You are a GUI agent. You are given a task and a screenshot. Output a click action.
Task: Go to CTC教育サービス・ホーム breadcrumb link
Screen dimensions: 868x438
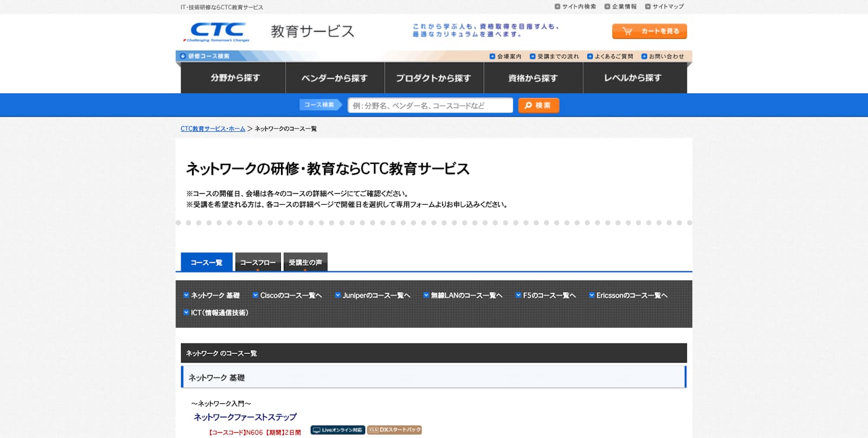coord(213,129)
